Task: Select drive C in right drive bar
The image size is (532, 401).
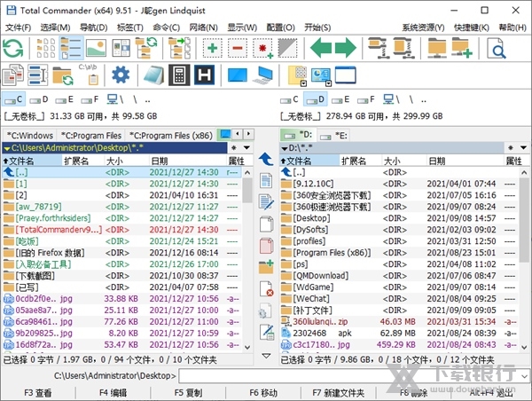Action: (289, 99)
